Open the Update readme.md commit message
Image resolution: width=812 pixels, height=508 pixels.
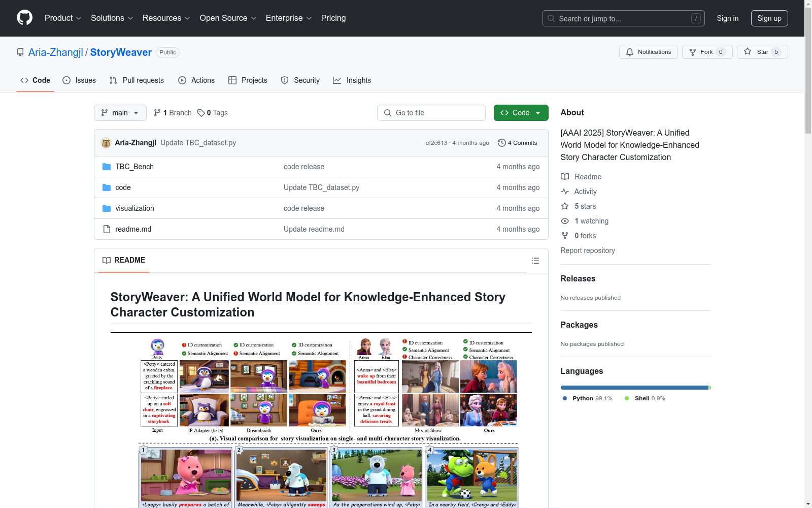coord(314,229)
